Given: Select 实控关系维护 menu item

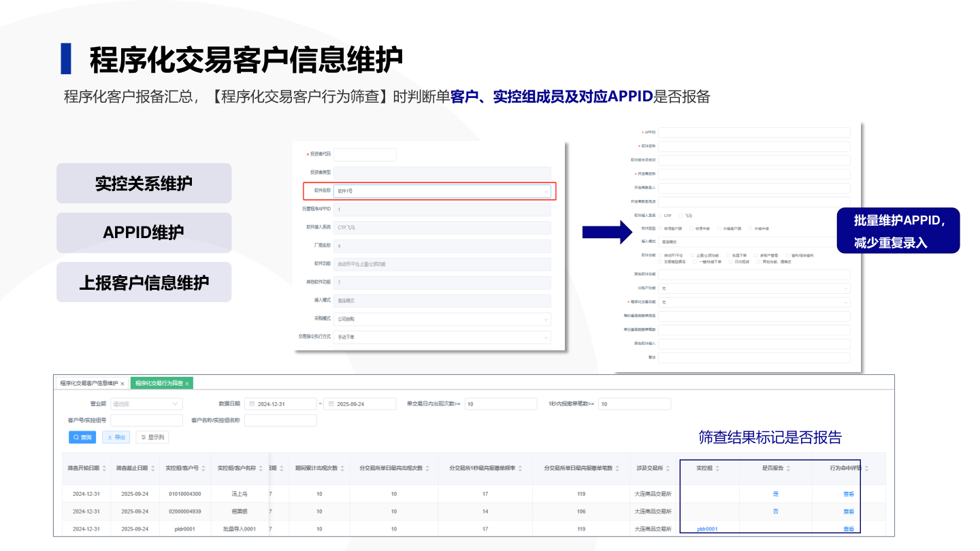Looking at the screenshot, I should 144,183.
